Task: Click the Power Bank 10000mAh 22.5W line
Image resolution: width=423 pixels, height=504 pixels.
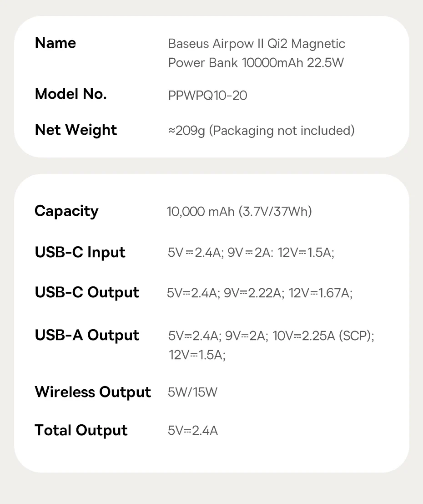Action: [x=256, y=62]
